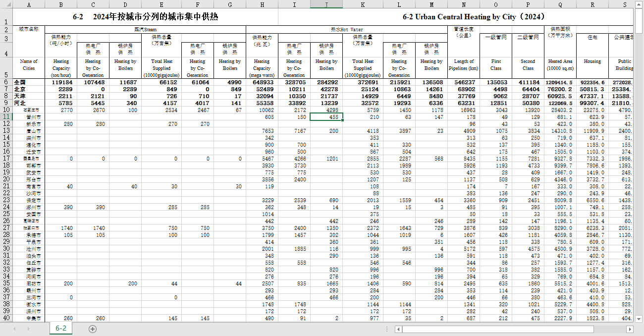Click the vertical scrollbar down arrow
644x336 pixels.
click(x=639, y=318)
